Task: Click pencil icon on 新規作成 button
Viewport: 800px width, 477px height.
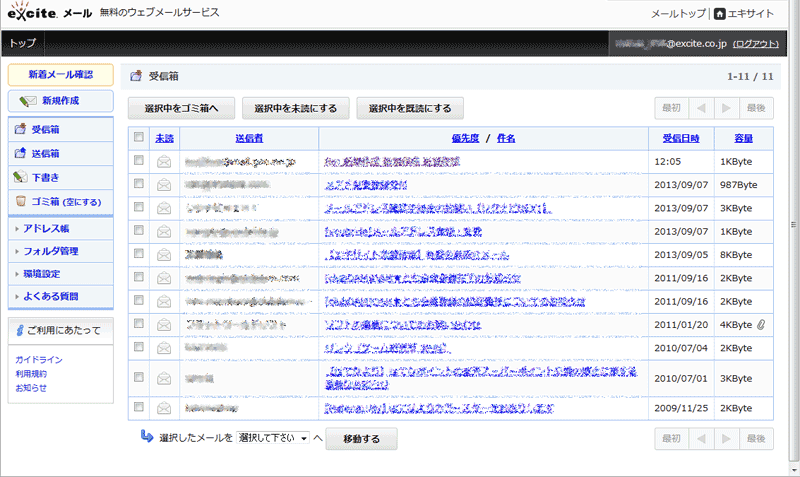Action: pyautogui.click(x=28, y=101)
